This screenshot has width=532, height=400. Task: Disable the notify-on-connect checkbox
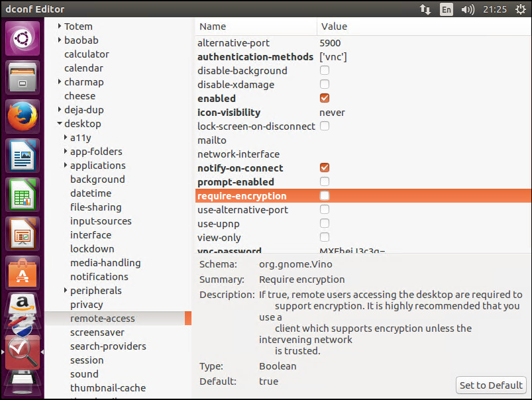324,168
